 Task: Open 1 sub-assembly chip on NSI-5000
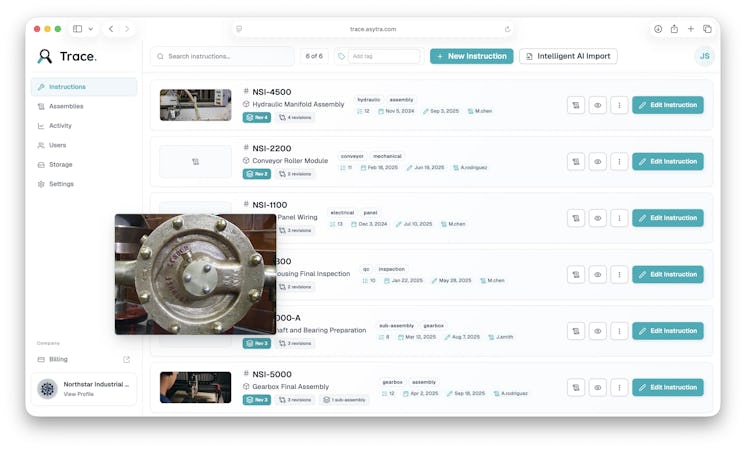coord(344,400)
